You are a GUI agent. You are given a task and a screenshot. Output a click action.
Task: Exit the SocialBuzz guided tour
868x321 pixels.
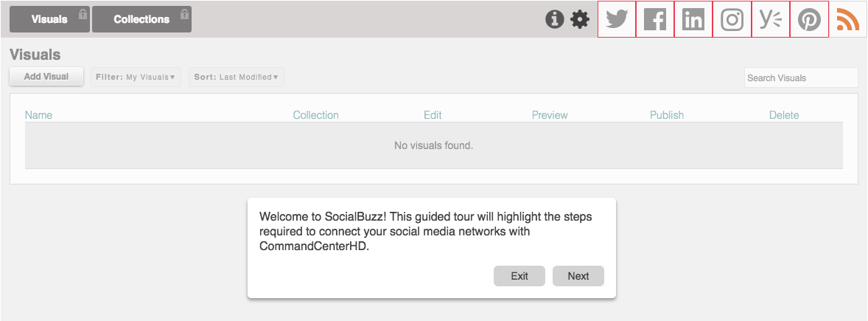pos(519,276)
